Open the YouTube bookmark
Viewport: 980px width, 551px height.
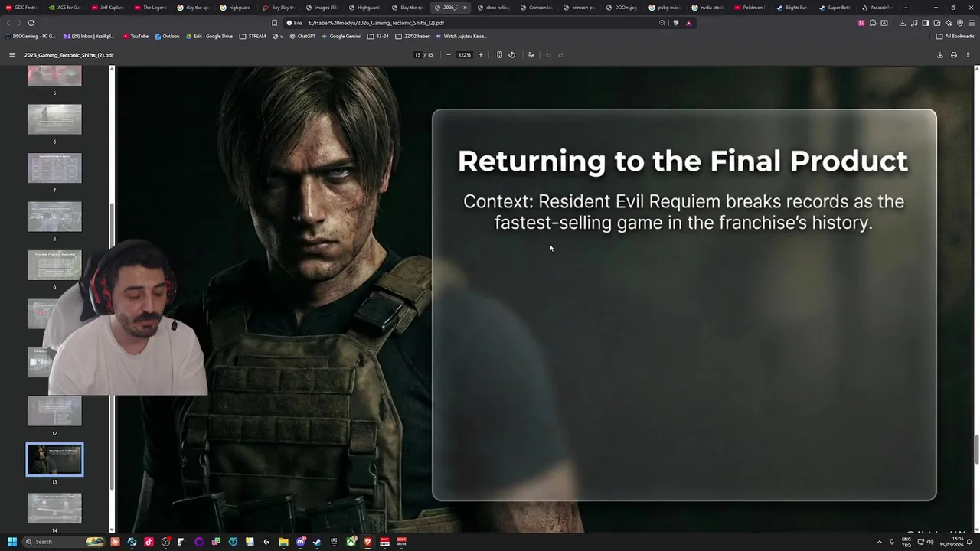(x=136, y=36)
